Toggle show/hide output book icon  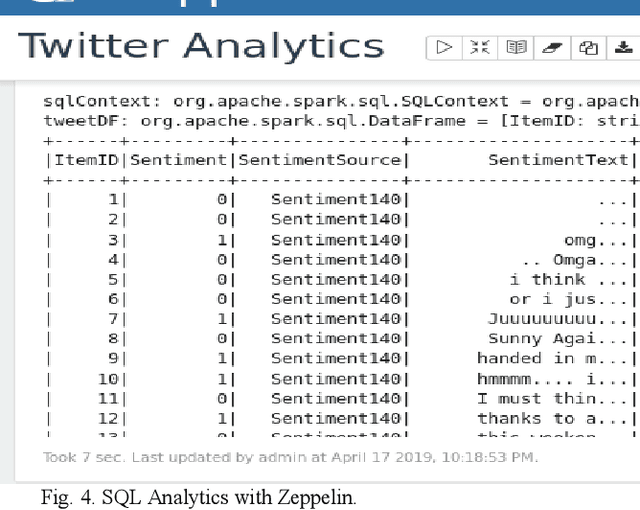point(516,47)
